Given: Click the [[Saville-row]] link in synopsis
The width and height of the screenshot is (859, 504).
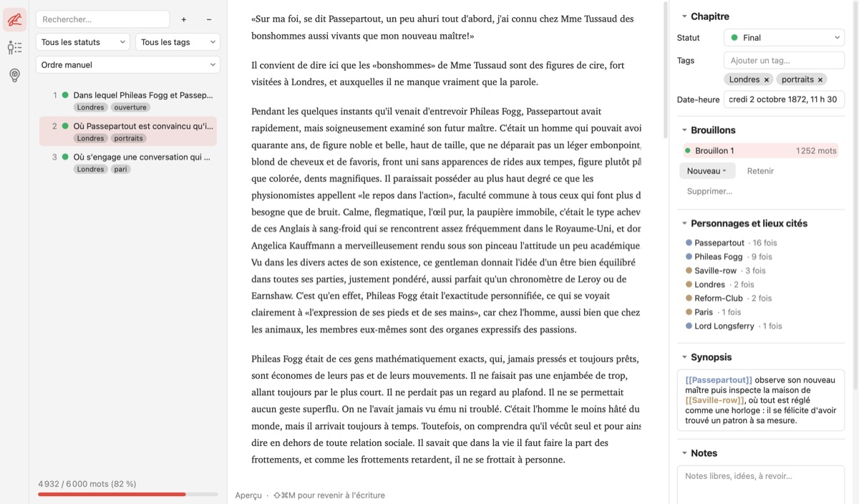Looking at the screenshot, I should 715,400.
